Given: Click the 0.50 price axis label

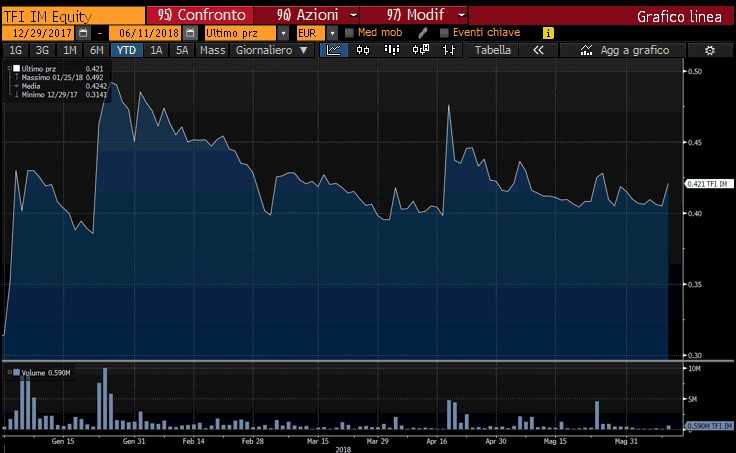Looking at the screenshot, I should tap(695, 71).
